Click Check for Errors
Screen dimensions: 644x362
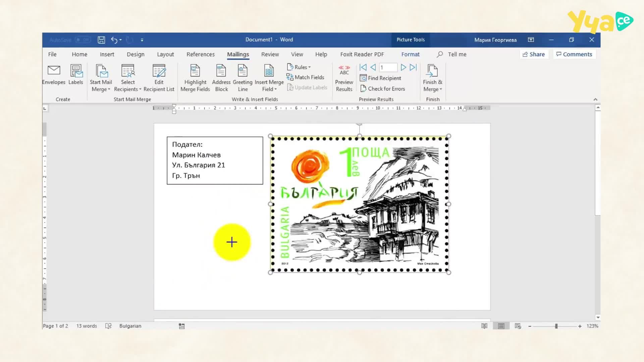point(382,89)
